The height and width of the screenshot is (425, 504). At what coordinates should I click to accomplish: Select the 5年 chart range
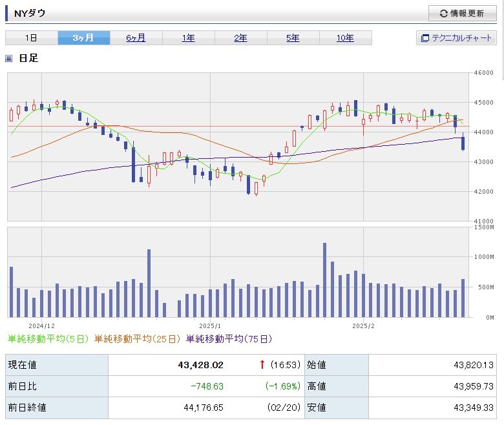(x=293, y=38)
